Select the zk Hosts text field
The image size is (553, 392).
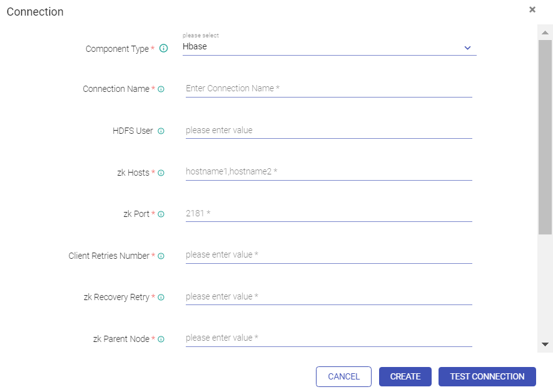[x=328, y=172]
